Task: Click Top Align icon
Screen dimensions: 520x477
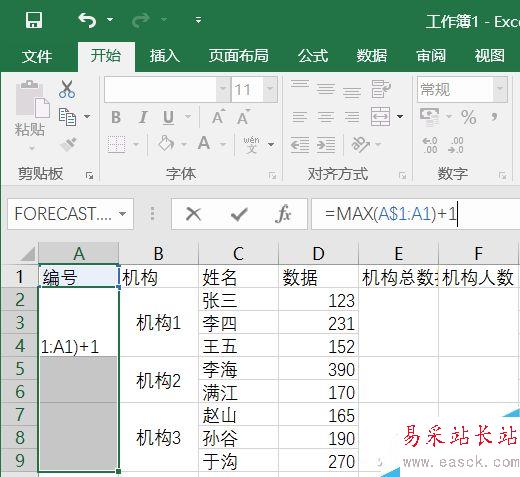Action: pyautogui.click(x=300, y=84)
